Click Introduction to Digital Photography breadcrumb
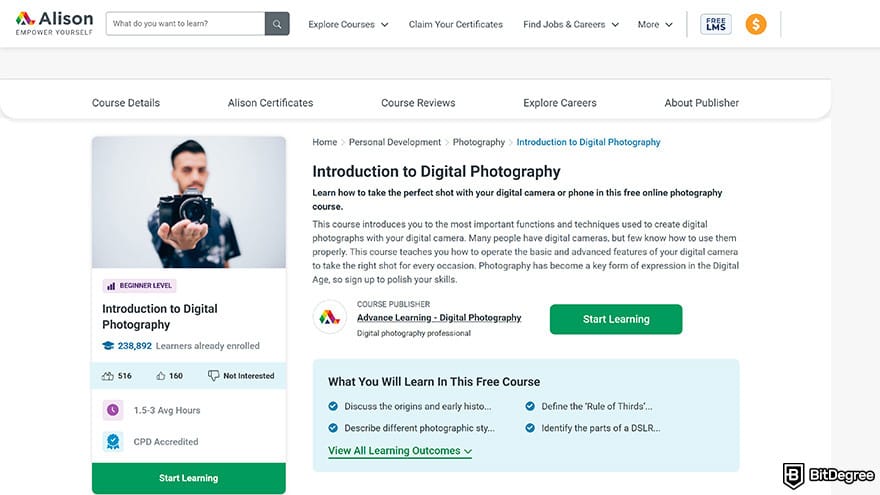This screenshot has height=495, width=880. tap(588, 142)
